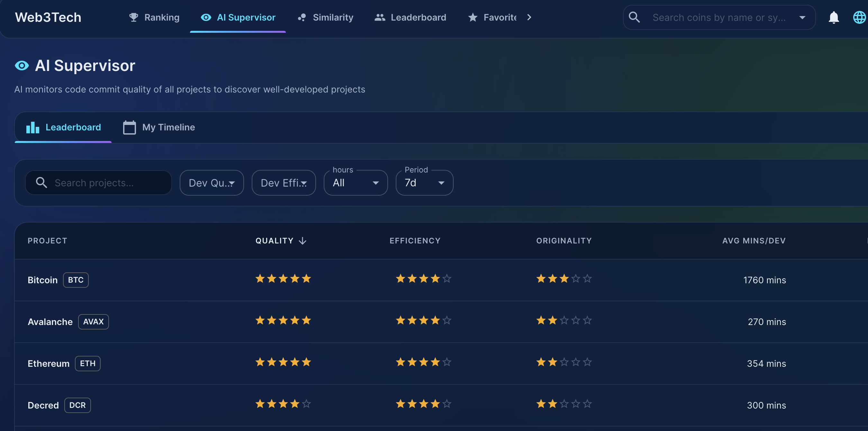The width and height of the screenshot is (868, 431).
Task: Click the BTC badge next to Bitcoin
Action: (x=76, y=280)
